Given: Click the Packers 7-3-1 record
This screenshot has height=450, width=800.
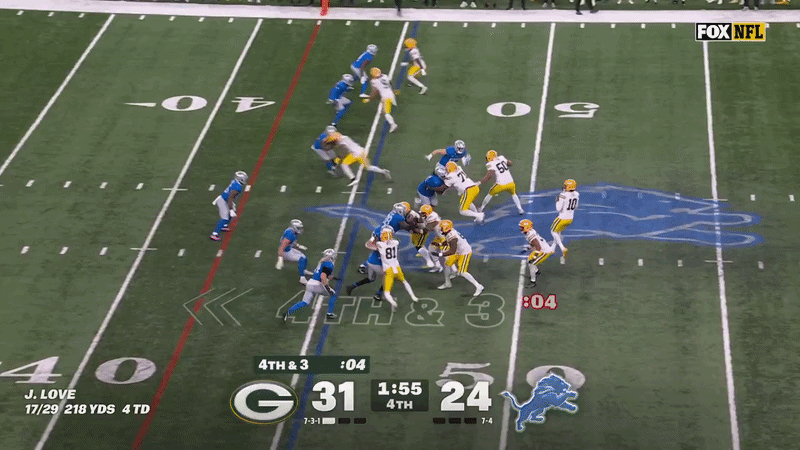Looking at the screenshot, I should tap(312, 421).
